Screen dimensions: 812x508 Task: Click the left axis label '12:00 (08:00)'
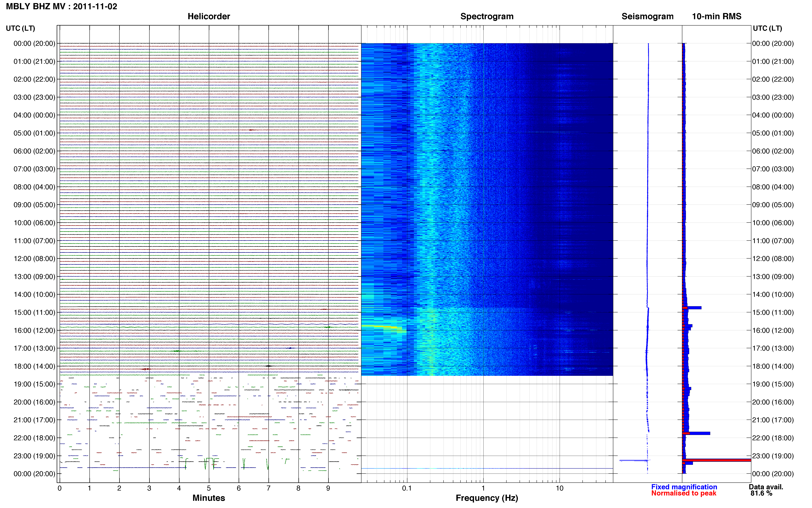click(x=34, y=259)
